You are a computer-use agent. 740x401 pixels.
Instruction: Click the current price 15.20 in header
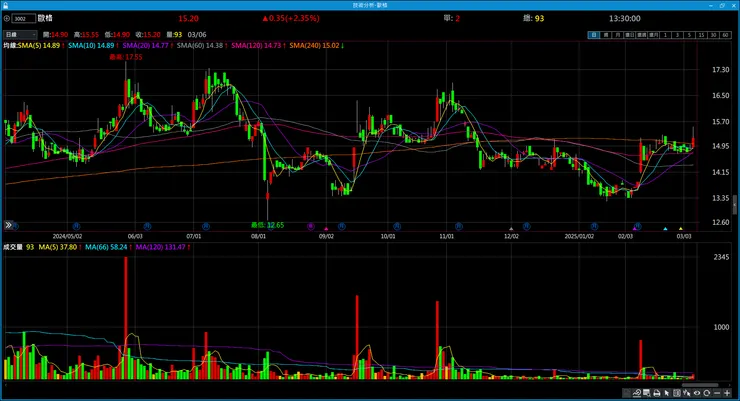point(188,18)
